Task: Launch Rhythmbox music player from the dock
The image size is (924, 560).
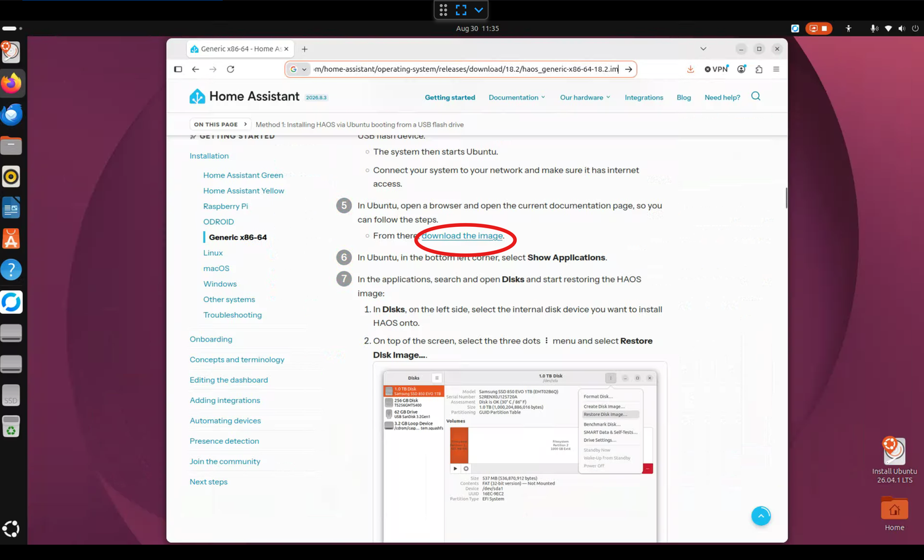Action: pos(11,176)
